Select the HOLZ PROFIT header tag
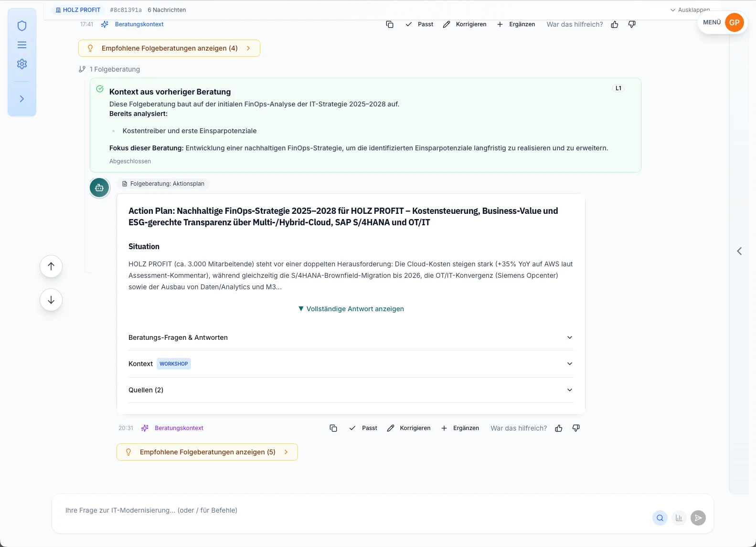 [78, 10]
